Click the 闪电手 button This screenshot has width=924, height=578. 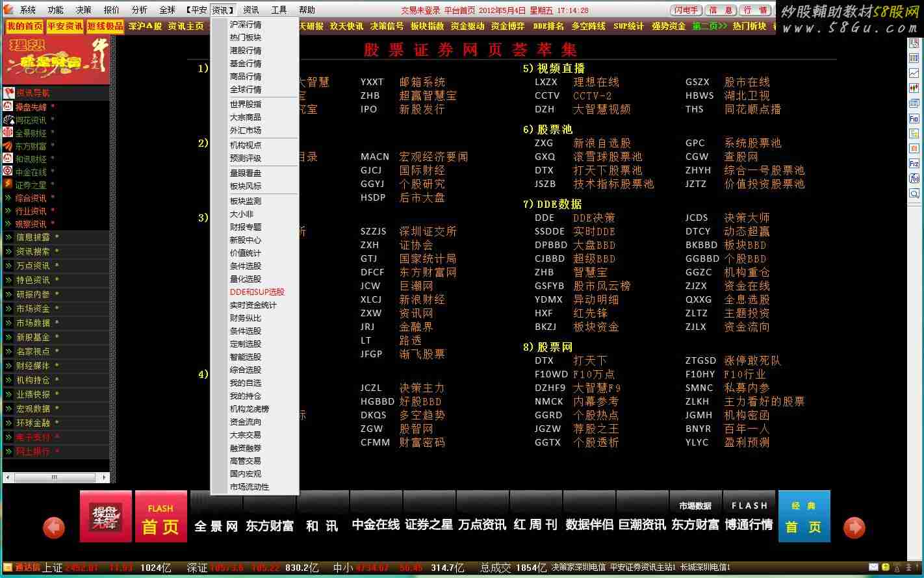pos(686,10)
